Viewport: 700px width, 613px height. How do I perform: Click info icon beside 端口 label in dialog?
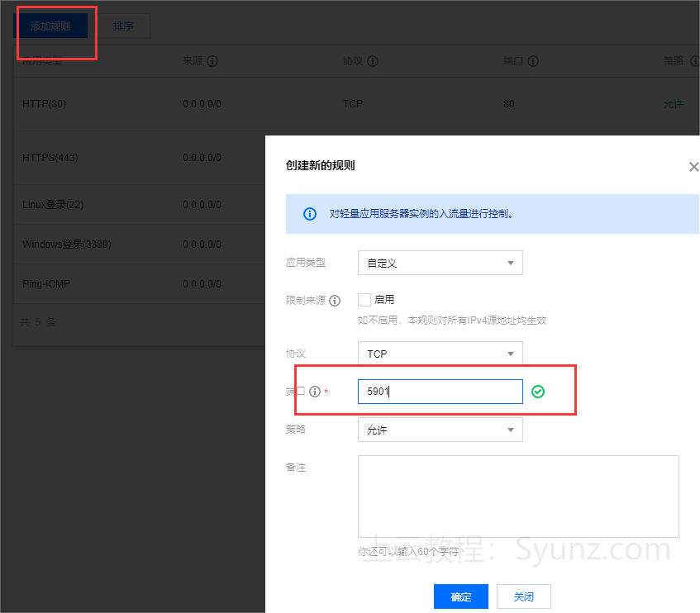tap(315, 392)
